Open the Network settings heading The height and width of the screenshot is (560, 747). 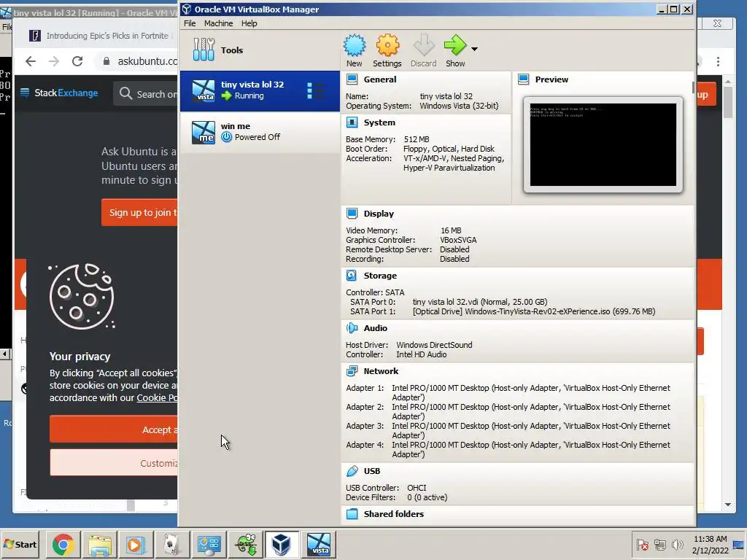coord(381,371)
